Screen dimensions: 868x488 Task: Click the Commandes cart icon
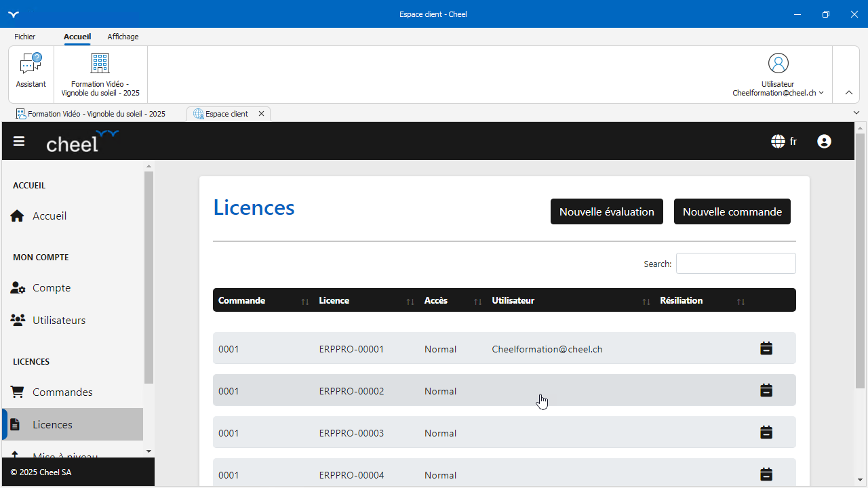(18, 392)
